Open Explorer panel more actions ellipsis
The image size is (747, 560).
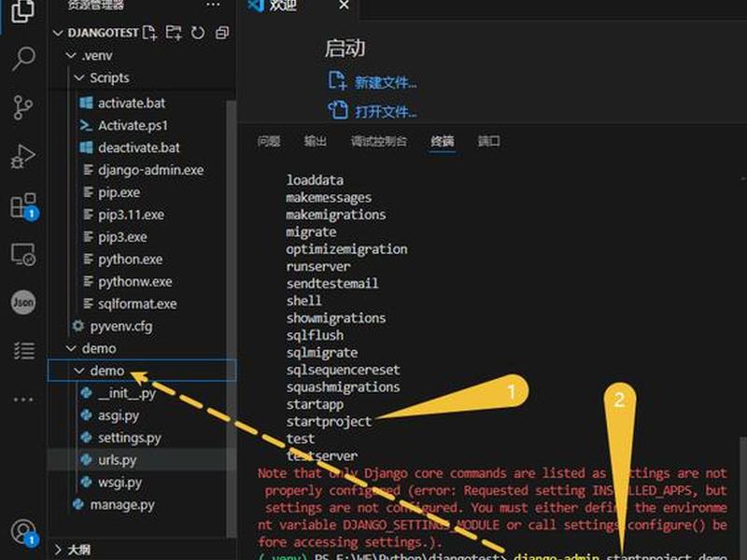tap(213, 5)
